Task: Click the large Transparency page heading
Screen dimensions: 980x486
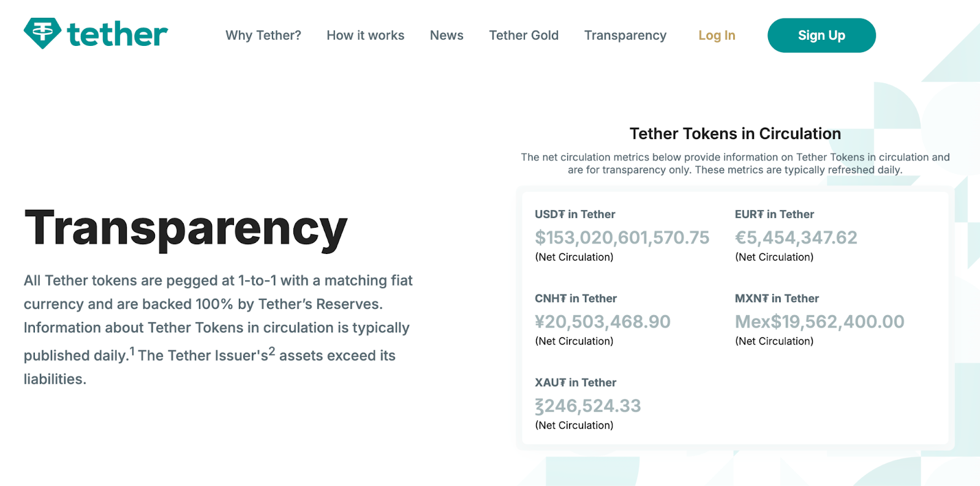Action: 186,229
